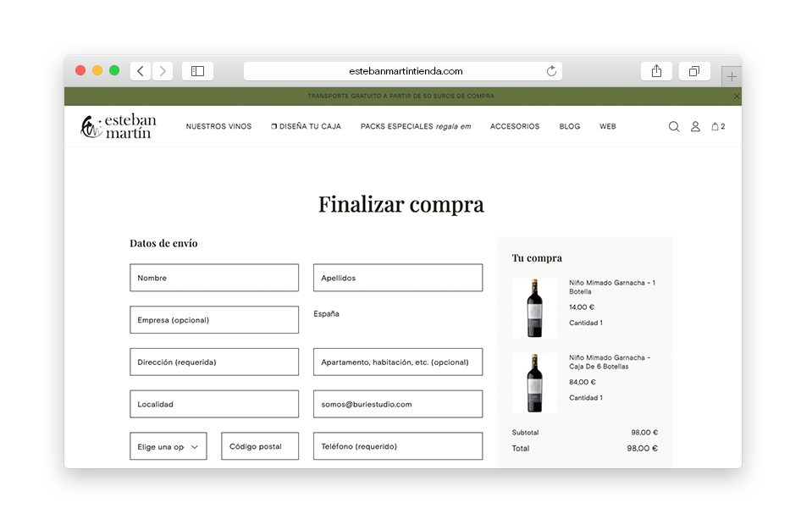Image resolution: width=812 pixels, height=514 pixels.
Task: Open the Nuestros Vinos menu
Action: 218,127
